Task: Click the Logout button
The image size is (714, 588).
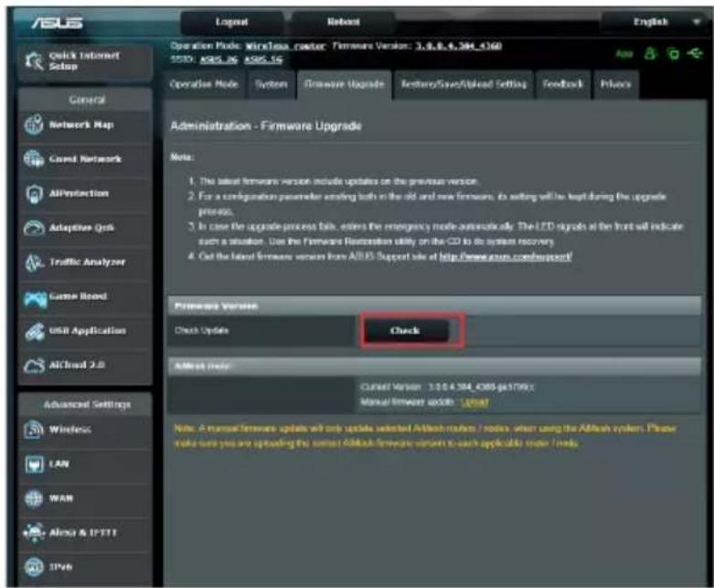Action: tap(232, 22)
